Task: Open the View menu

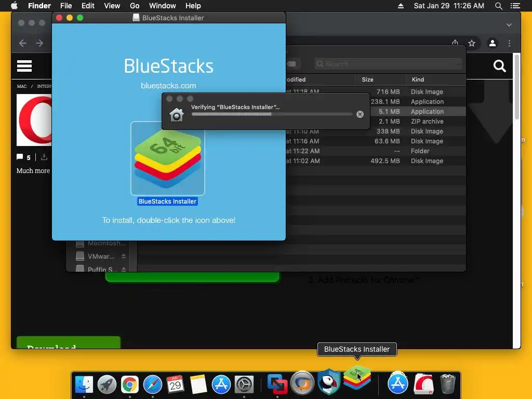Action: coord(112,6)
